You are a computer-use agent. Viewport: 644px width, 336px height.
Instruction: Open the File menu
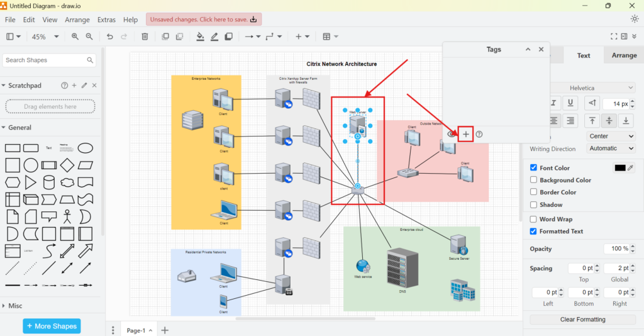pos(10,20)
